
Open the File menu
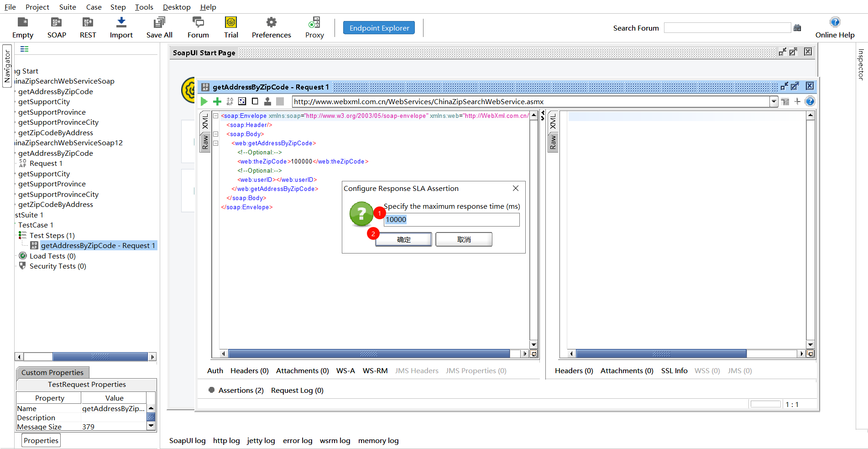click(10, 7)
